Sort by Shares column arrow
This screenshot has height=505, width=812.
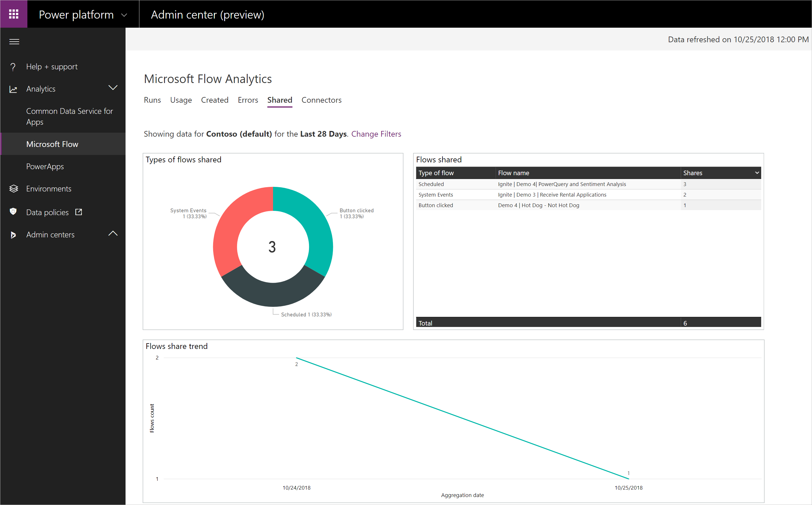pos(757,173)
